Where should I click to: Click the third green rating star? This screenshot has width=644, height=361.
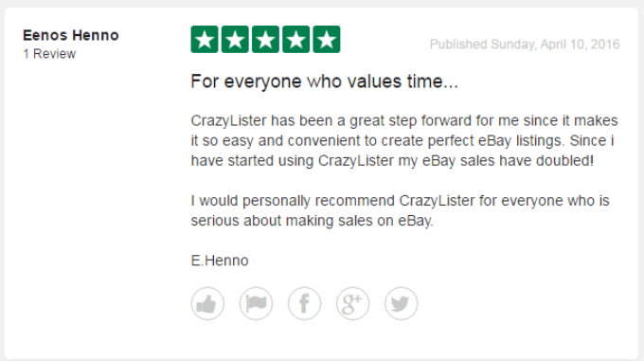(x=265, y=40)
